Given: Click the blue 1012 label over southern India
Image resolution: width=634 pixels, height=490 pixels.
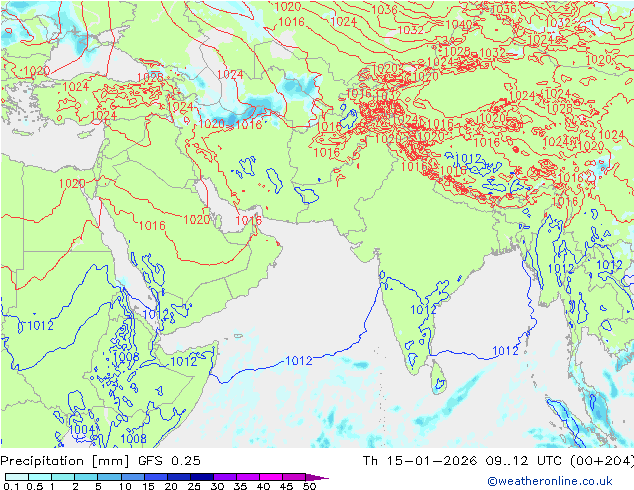Looking at the screenshot, I should [x=423, y=310].
